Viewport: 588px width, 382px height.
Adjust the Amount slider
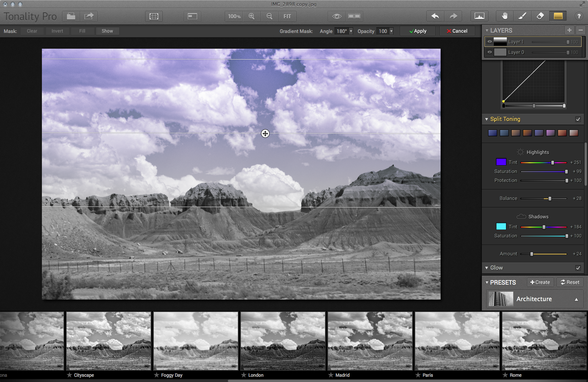click(x=532, y=254)
